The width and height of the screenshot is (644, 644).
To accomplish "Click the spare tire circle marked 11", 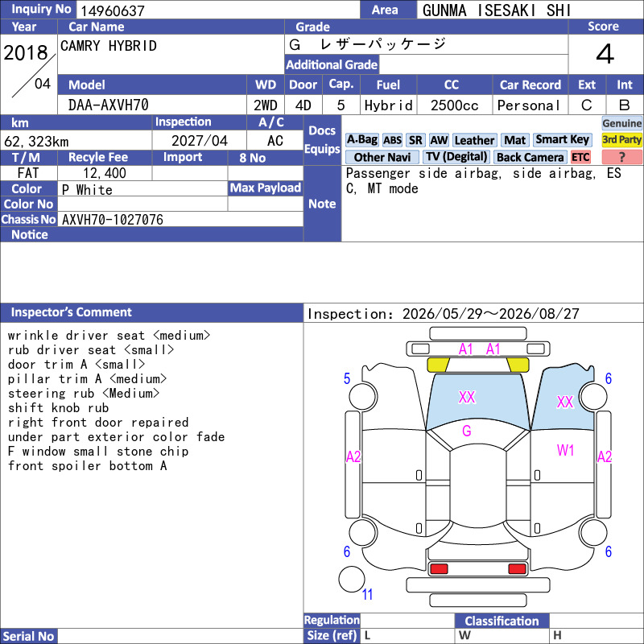I will tap(352, 579).
